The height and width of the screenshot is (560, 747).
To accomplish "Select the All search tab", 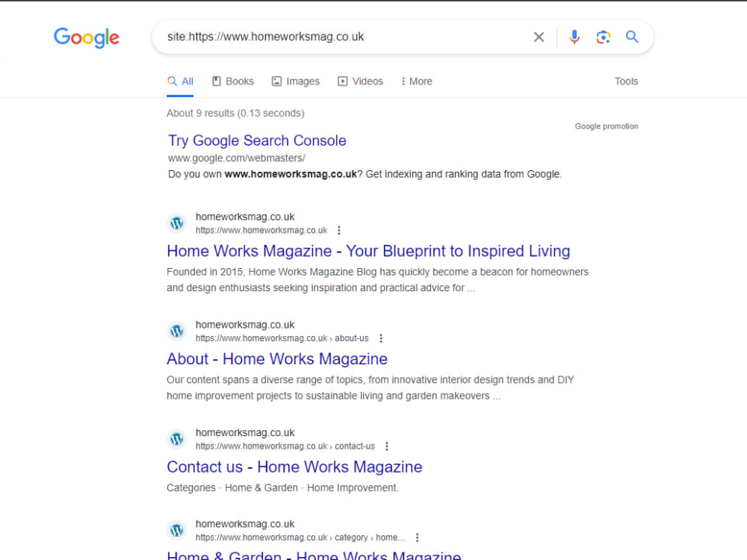I will click(x=180, y=81).
